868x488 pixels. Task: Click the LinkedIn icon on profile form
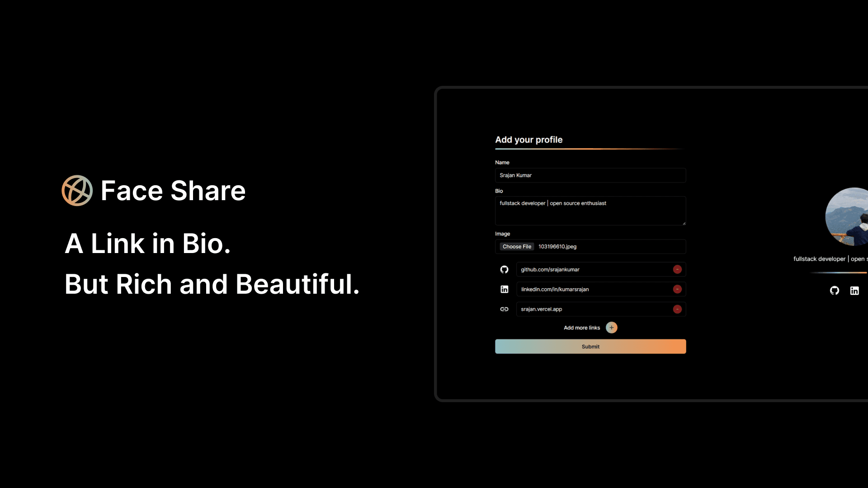[505, 289]
